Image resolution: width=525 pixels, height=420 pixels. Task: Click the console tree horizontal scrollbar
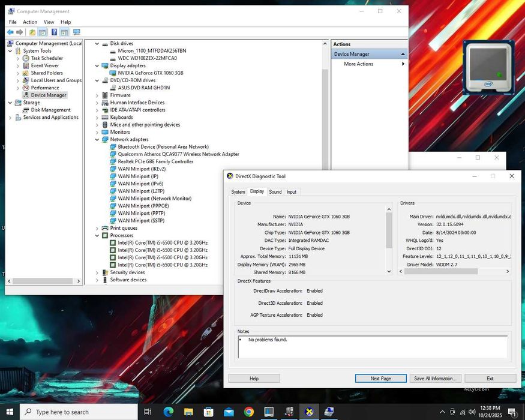point(44,281)
